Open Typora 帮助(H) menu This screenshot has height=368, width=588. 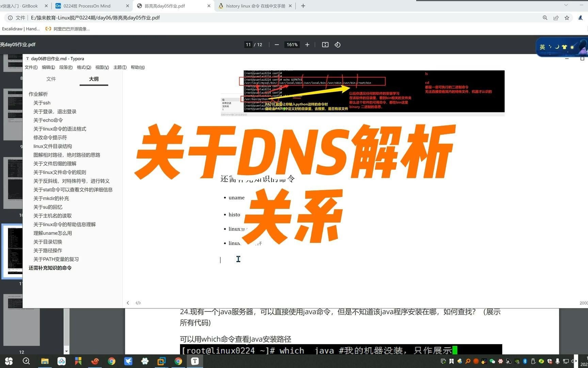(x=138, y=67)
